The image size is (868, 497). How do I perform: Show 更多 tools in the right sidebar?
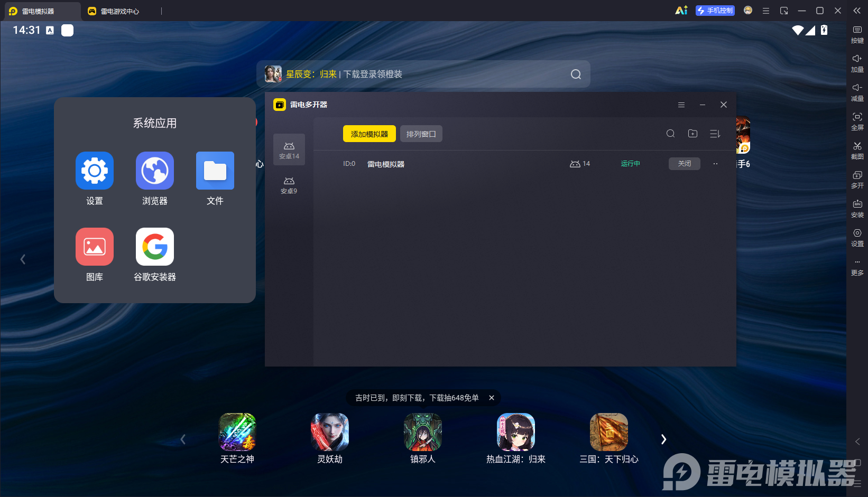click(857, 267)
